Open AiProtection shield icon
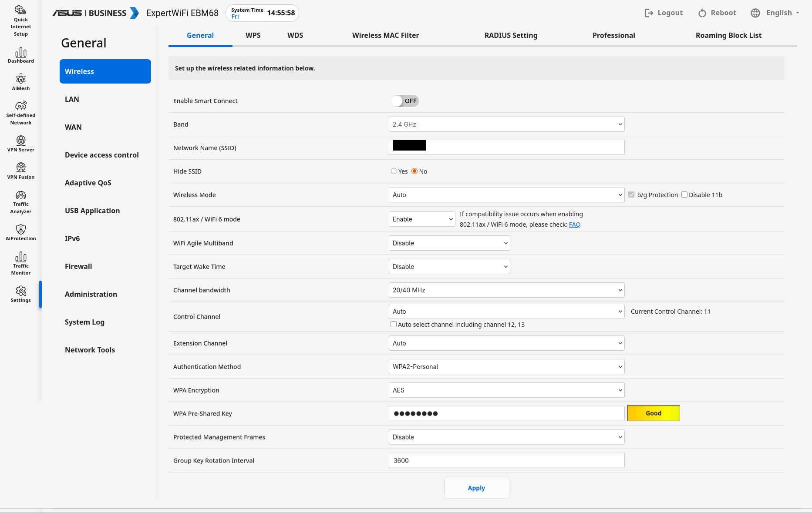Screen dimensions: 812x513 click(20, 229)
